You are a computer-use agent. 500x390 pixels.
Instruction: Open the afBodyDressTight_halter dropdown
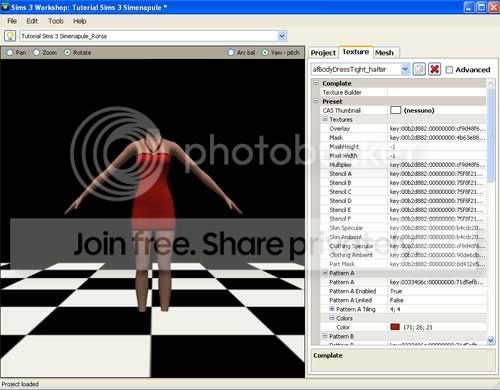pos(405,69)
